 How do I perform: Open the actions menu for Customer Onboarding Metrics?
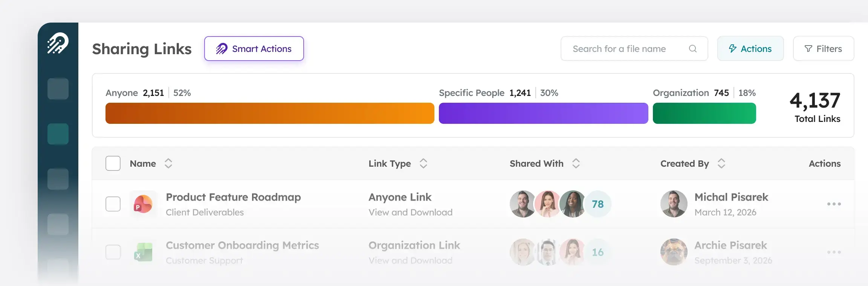click(834, 252)
